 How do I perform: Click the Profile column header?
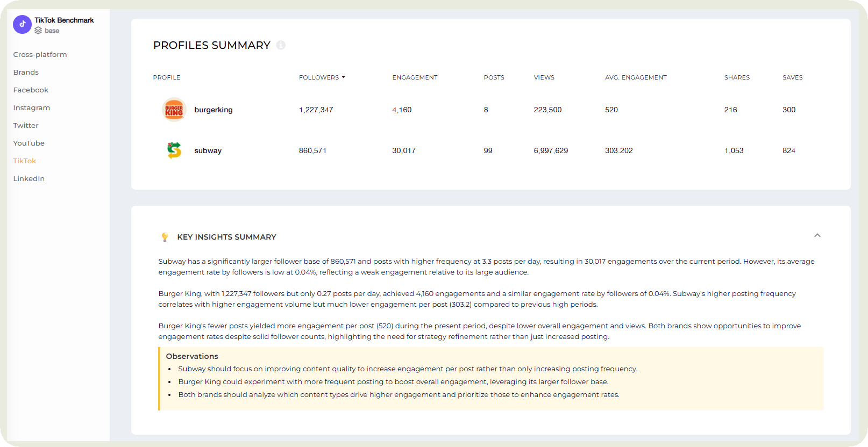click(x=166, y=77)
